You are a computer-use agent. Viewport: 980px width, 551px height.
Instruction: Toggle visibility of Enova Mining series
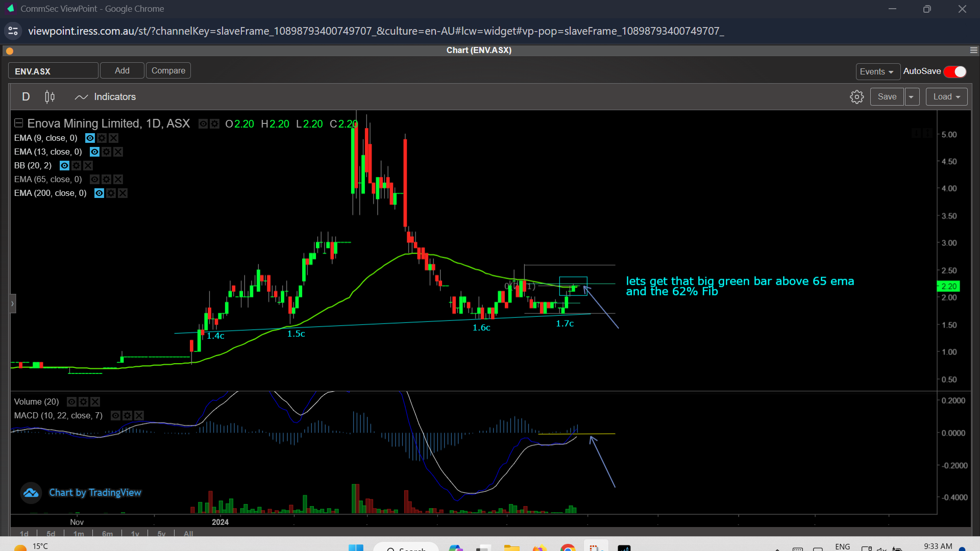203,123
